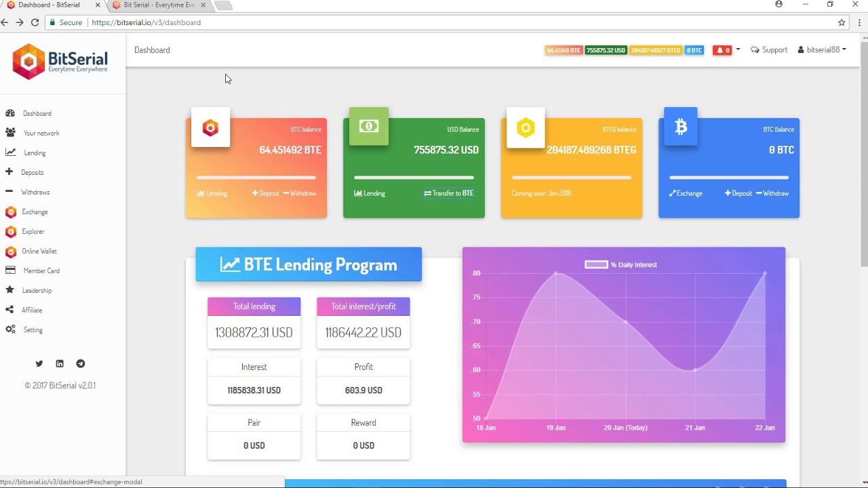Click the BTE coin icon on balance card
Viewport: 868px width, 488px height.
pyautogui.click(x=210, y=127)
